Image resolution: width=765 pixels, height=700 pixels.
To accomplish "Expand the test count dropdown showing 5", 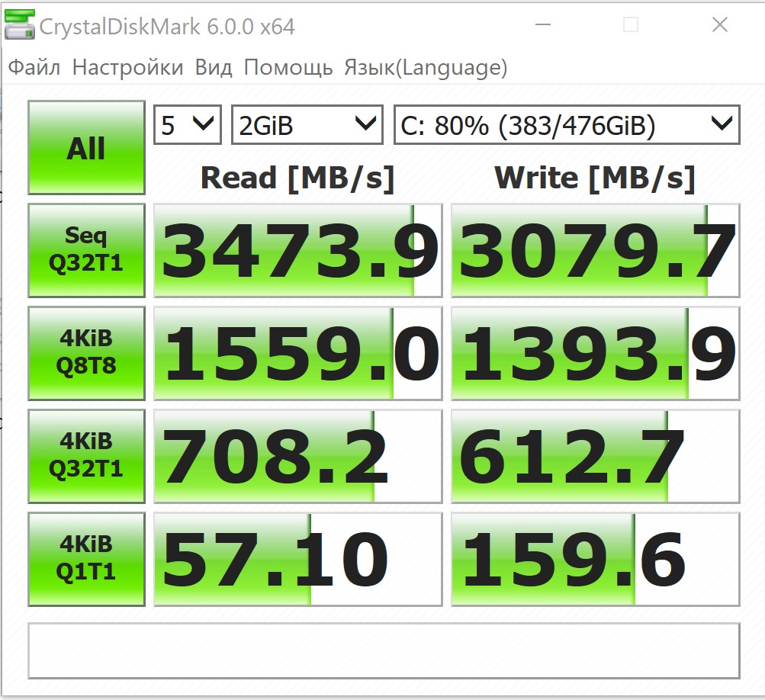I will coord(188,125).
